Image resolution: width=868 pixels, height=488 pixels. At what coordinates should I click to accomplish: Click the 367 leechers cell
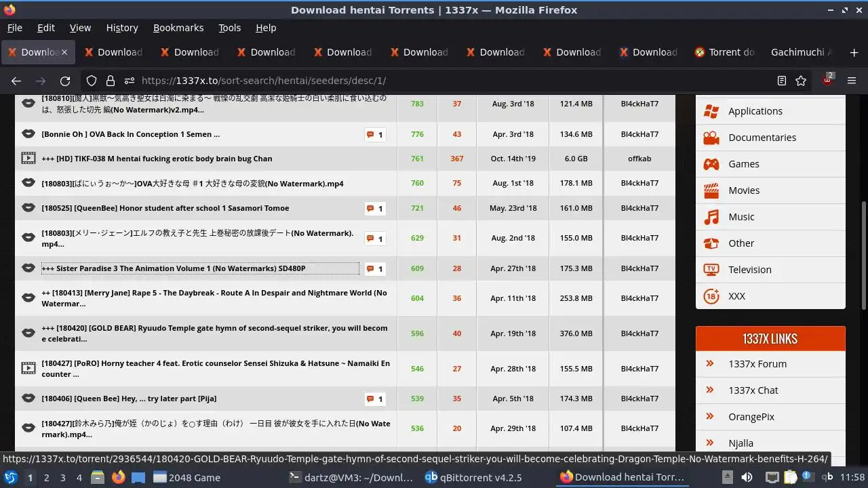coord(457,159)
